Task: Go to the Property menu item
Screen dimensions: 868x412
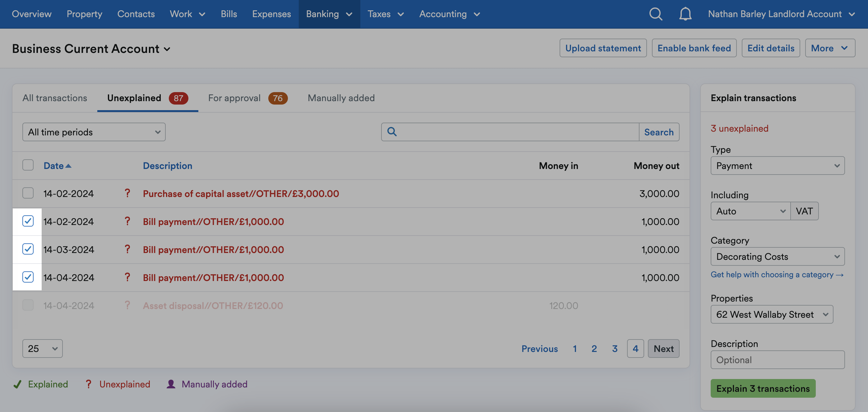Action: (85, 14)
